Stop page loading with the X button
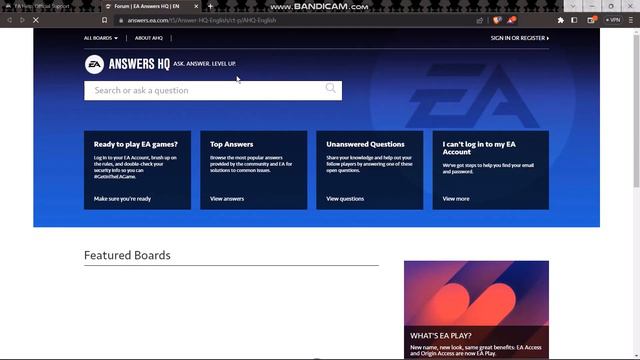Screen dimensions: 640x360 point(36,20)
